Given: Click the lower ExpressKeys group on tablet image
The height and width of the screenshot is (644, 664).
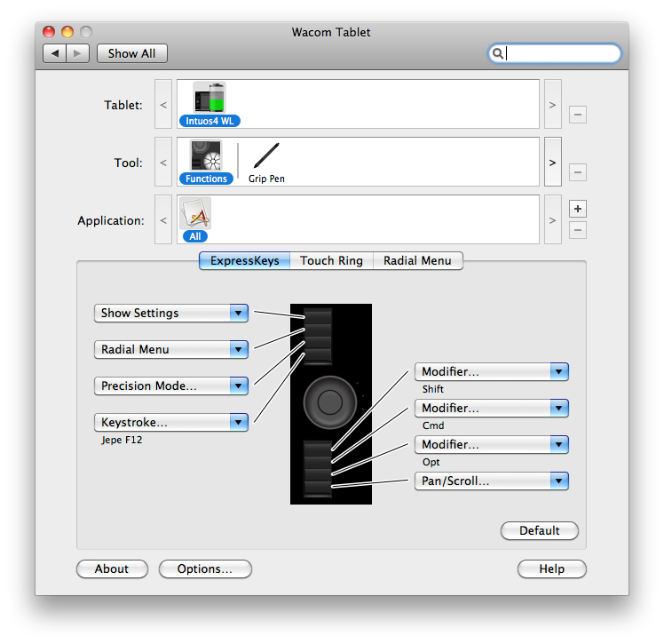Looking at the screenshot, I should [318, 469].
